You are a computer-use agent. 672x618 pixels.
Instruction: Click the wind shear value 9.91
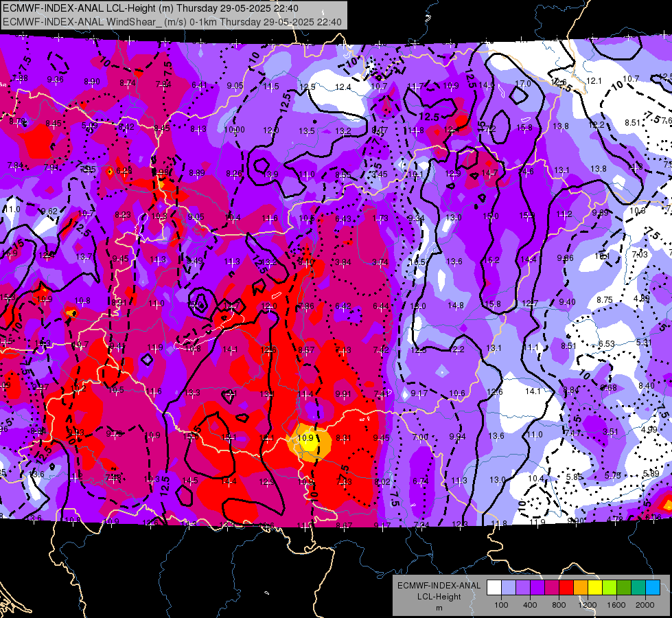pyautogui.click(x=343, y=393)
